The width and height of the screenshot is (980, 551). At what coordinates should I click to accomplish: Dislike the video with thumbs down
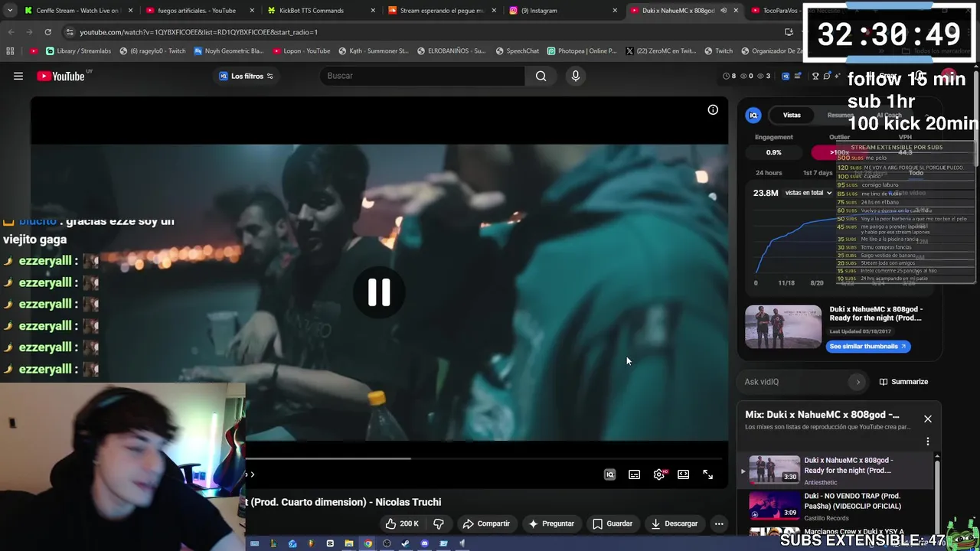439,523
